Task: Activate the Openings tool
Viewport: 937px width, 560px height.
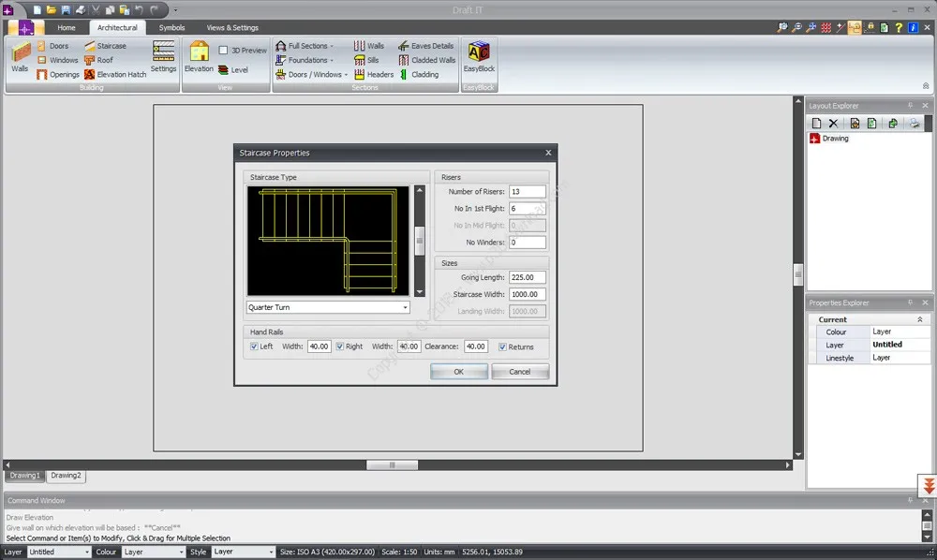Action: (58, 74)
